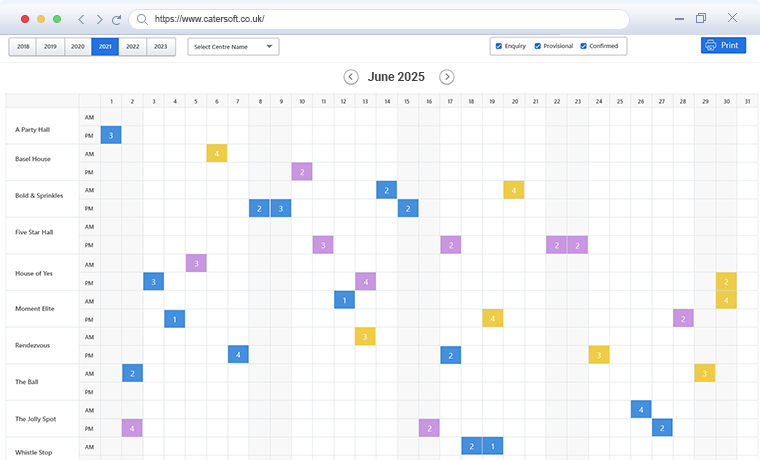The image size is (760, 460).
Task: Disable the Confirmed checkbox
Action: (x=584, y=46)
